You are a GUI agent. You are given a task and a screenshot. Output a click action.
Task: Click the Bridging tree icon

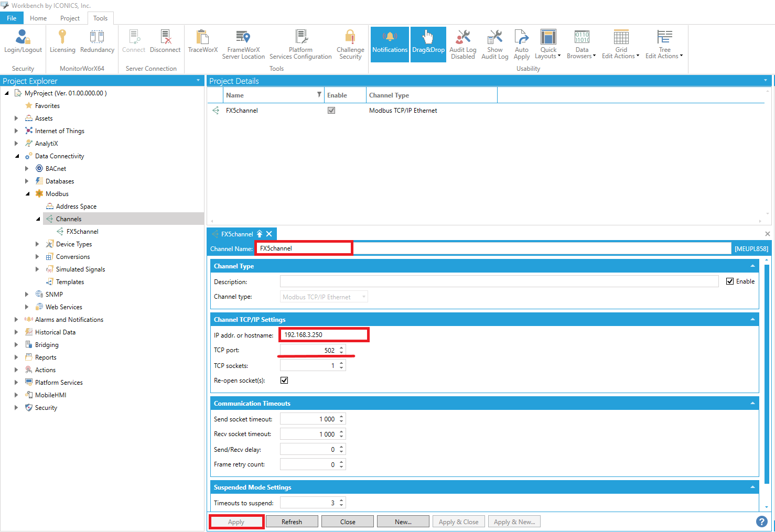[29, 345]
